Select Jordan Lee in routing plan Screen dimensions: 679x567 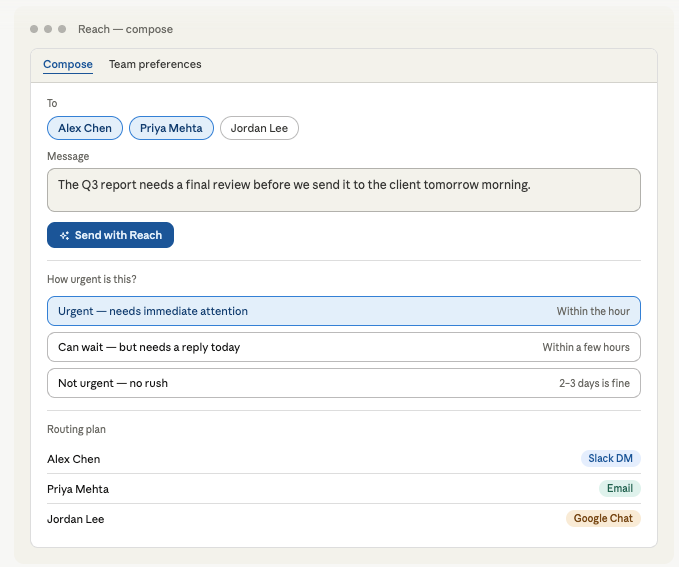(x=76, y=519)
